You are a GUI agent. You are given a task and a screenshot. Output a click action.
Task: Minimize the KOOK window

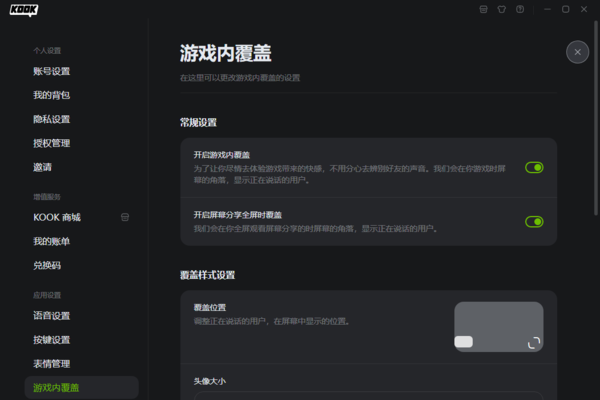point(548,9)
